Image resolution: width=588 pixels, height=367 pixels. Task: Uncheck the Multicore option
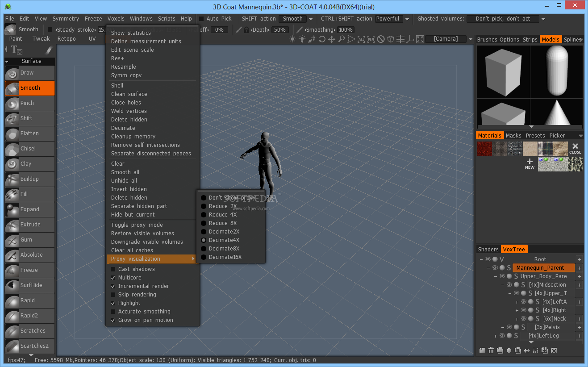coord(113,278)
